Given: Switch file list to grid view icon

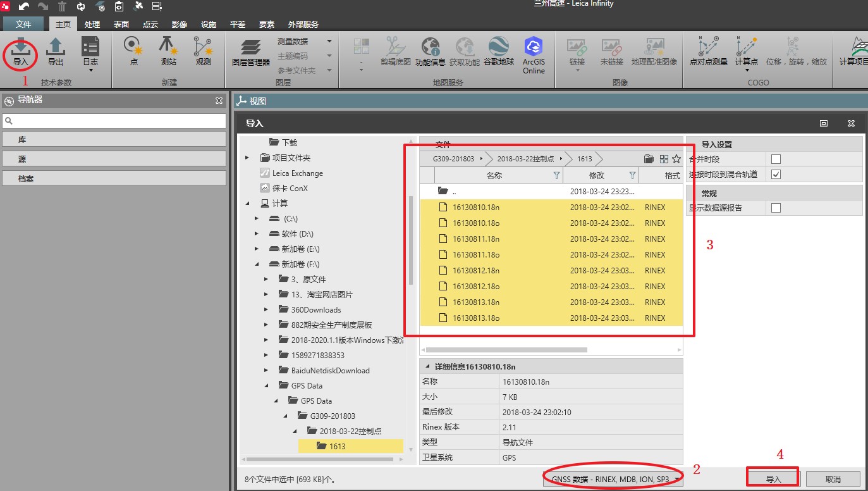Looking at the screenshot, I should (664, 159).
